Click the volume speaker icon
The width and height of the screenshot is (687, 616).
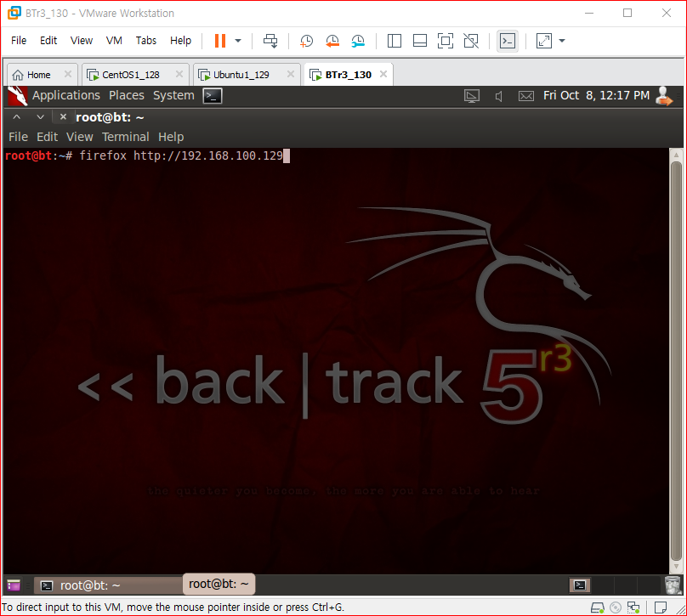click(x=498, y=96)
